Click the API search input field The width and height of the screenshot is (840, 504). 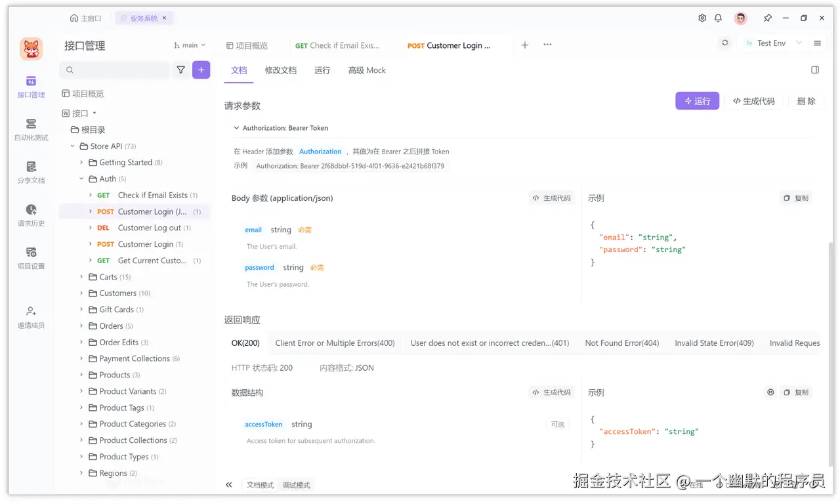tap(115, 69)
